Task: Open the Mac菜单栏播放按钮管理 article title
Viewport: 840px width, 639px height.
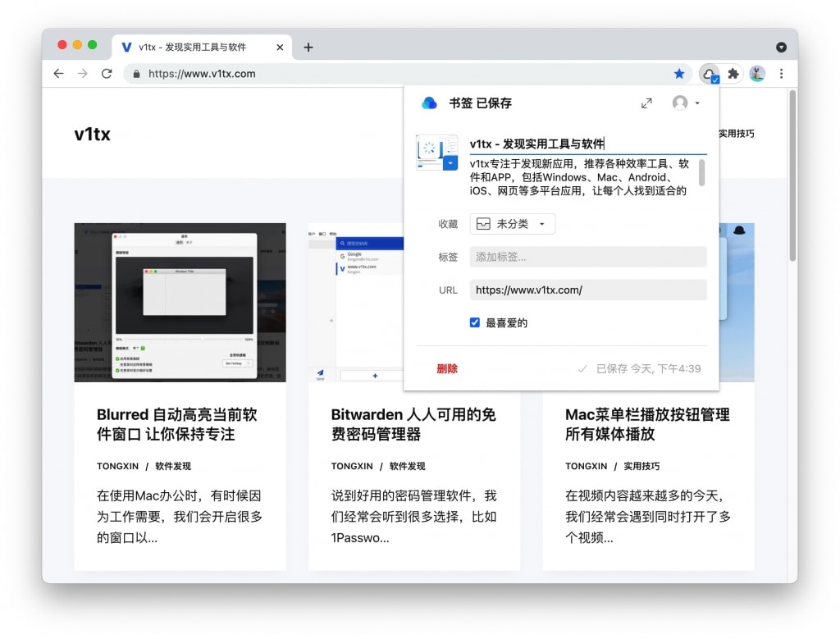Action: (x=647, y=424)
